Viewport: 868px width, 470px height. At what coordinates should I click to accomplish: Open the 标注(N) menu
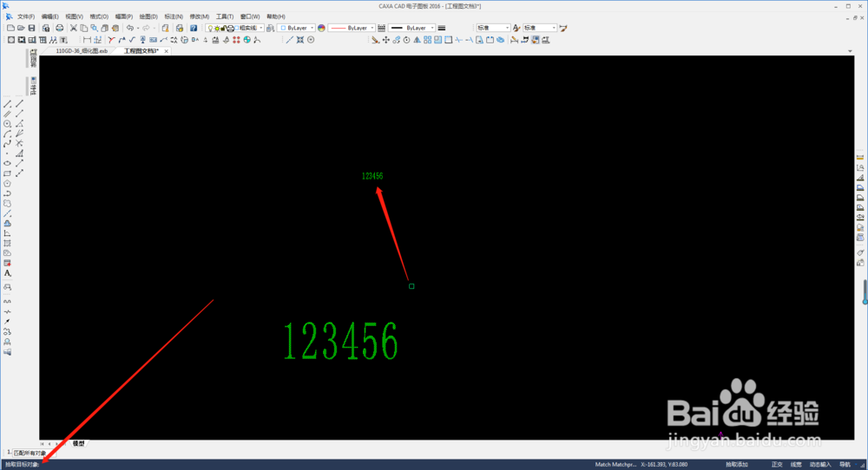174,16
